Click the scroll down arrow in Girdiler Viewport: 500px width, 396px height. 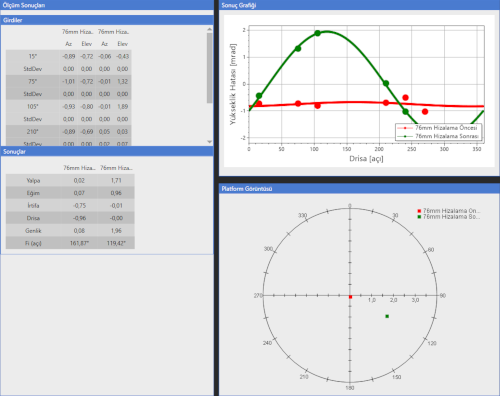209,142
